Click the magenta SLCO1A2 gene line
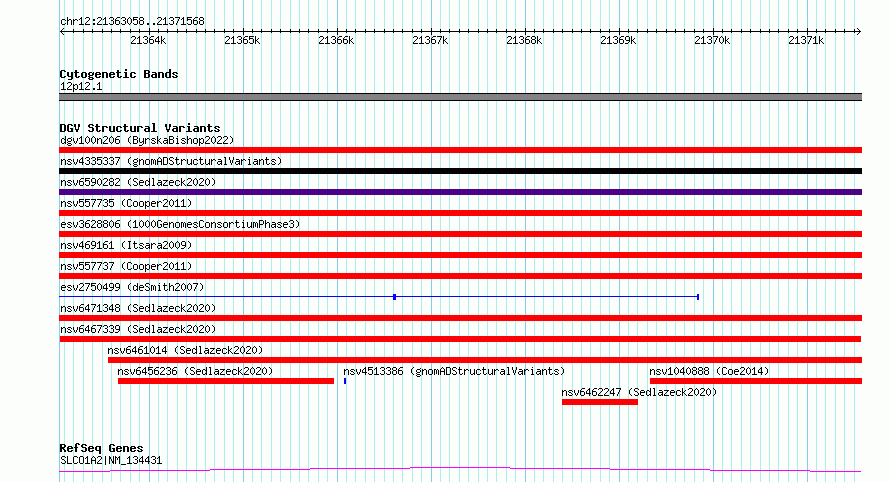890x482 pixels. 460,470
